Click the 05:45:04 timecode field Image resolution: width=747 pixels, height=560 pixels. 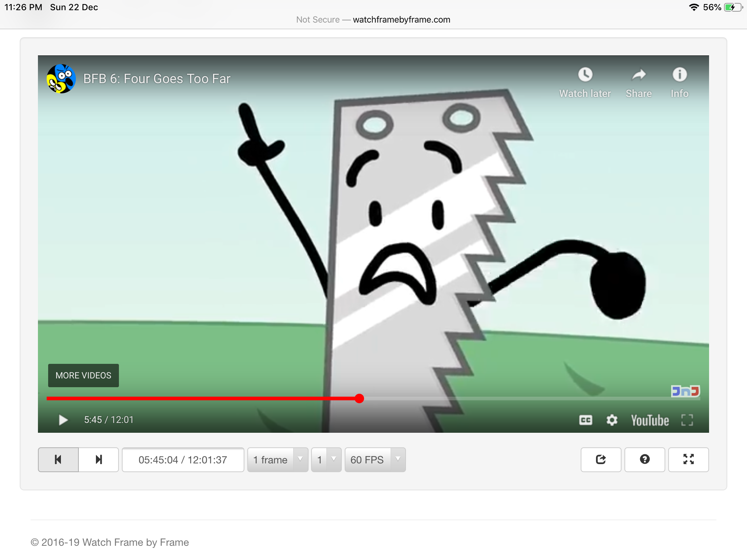183,460
